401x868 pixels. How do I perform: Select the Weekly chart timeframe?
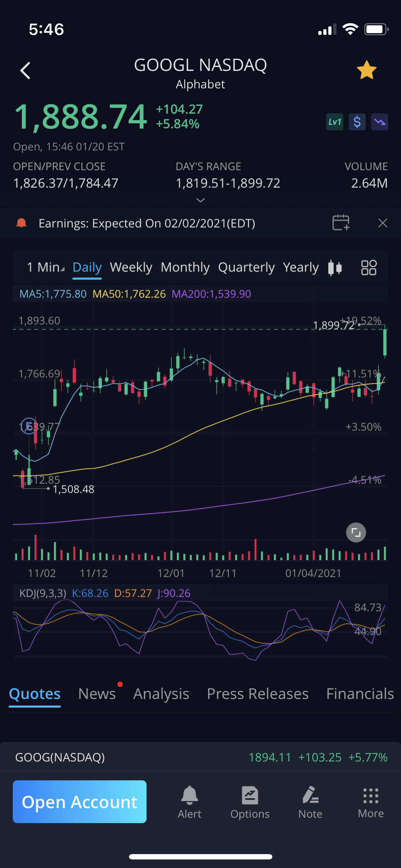pos(131,267)
